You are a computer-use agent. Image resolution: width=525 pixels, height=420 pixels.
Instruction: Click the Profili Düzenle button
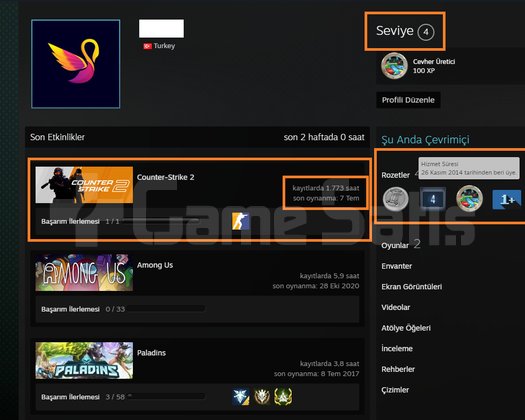coord(408,100)
